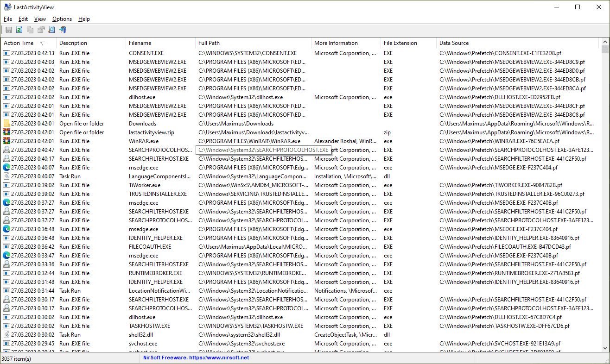Open Properties using the toolbar icon
The image size is (610, 364).
click(x=41, y=30)
